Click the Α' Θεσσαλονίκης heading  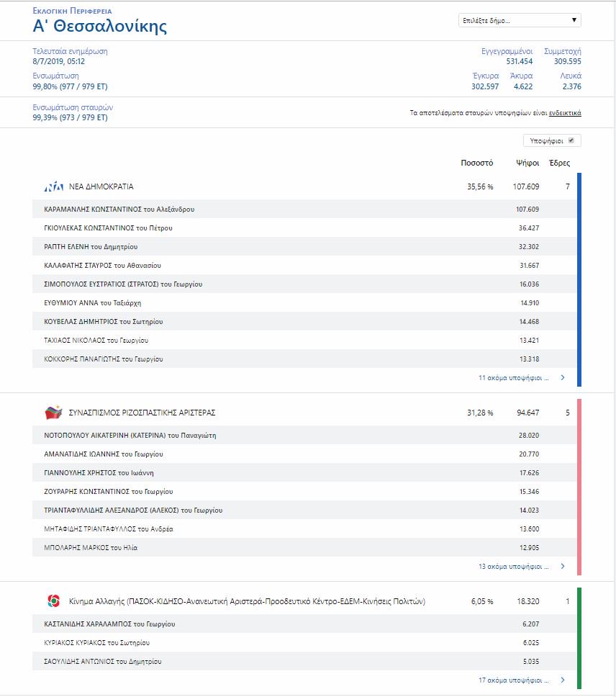tap(100, 26)
